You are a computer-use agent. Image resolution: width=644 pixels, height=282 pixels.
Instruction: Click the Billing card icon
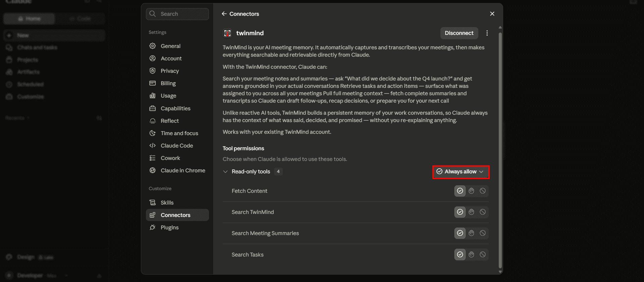(x=153, y=83)
